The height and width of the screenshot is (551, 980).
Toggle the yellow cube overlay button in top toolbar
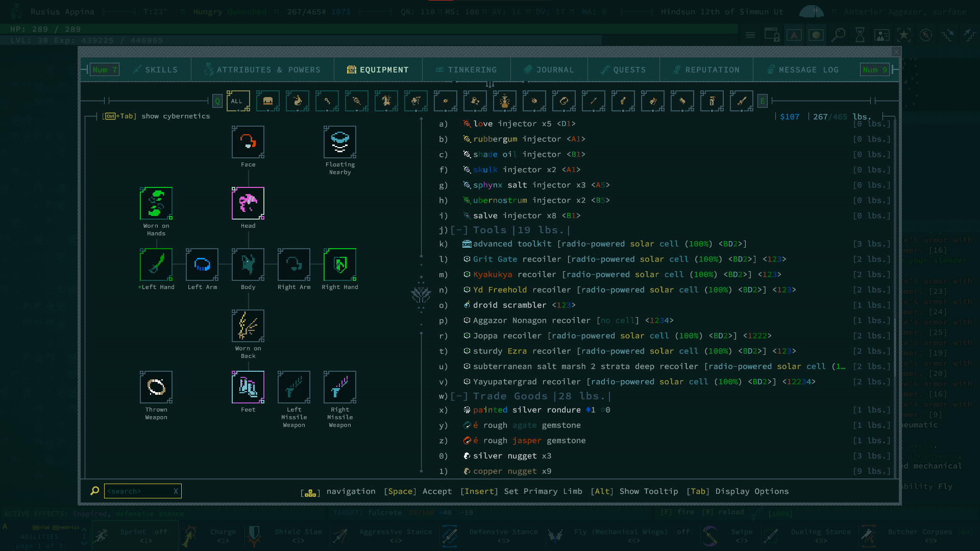click(x=816, y=35)
